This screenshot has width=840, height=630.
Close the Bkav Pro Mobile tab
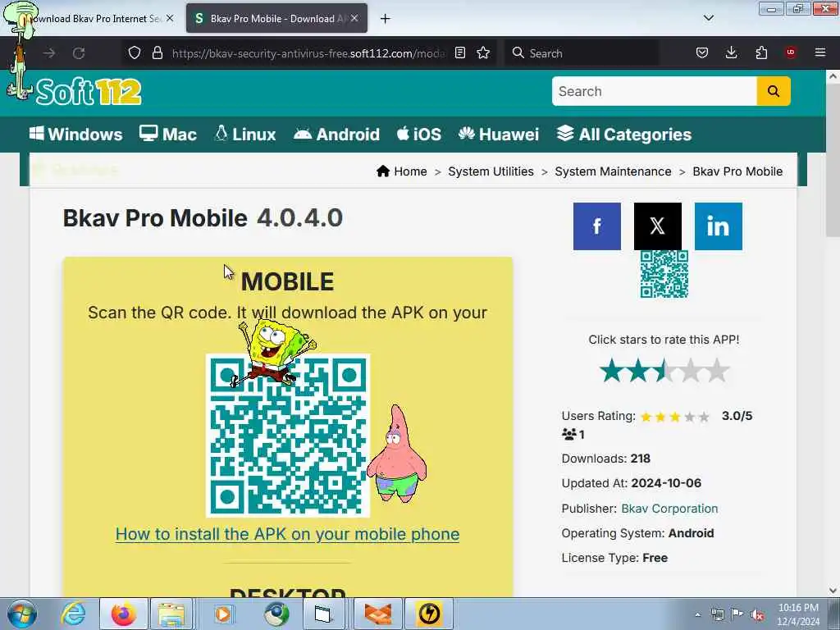pos(354,18)
